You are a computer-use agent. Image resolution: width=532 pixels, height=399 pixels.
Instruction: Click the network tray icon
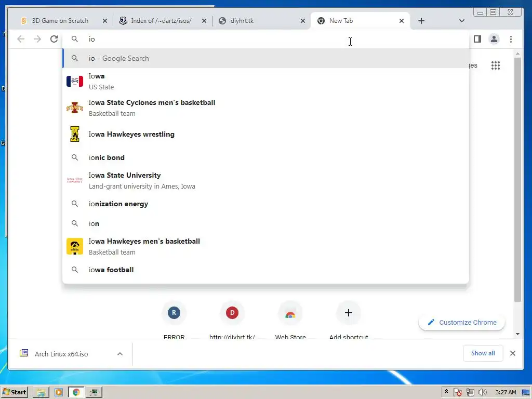click(x=470, y=392)
